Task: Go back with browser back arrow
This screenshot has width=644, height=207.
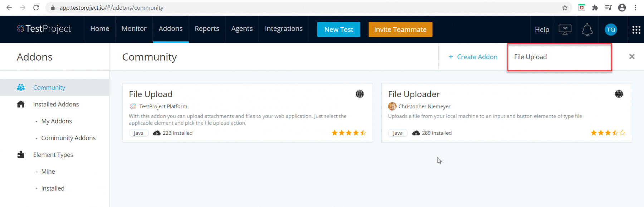Action: click(x=9, y=8)
